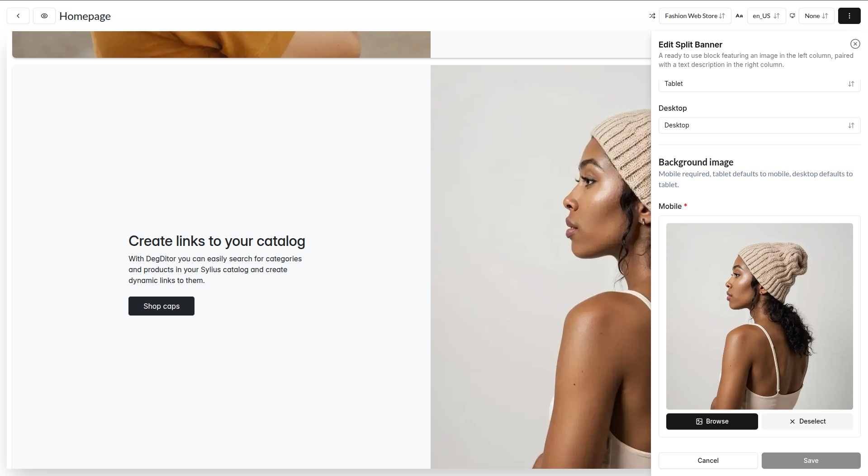Select the 'Create links to your catalog' heading
Viewport: 868px width, 476px height.
tap(217, 241)
